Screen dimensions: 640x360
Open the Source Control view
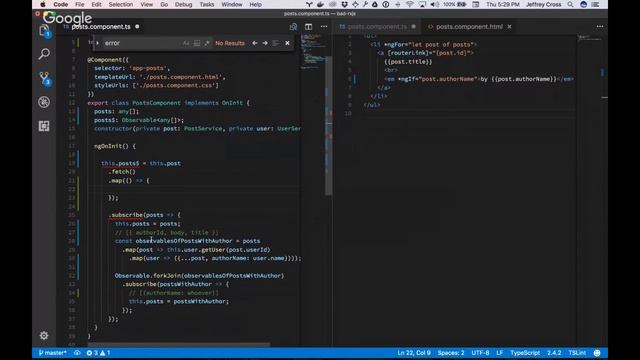coord(44,78)
